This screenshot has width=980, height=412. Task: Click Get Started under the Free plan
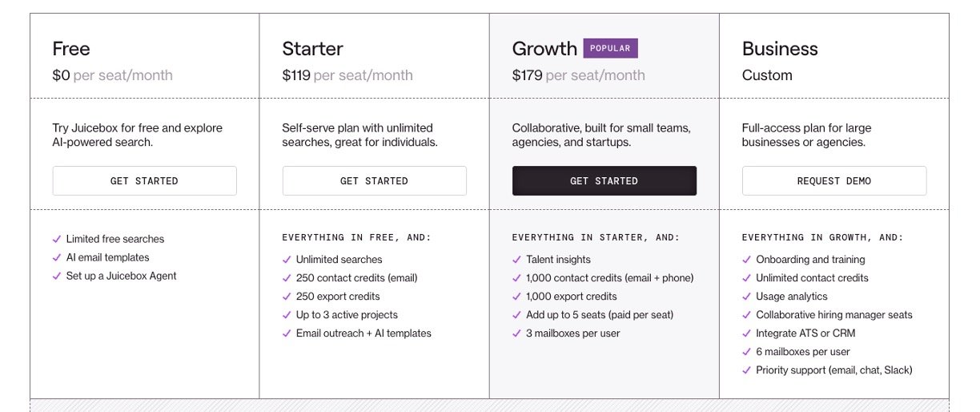tap(144, 181)
